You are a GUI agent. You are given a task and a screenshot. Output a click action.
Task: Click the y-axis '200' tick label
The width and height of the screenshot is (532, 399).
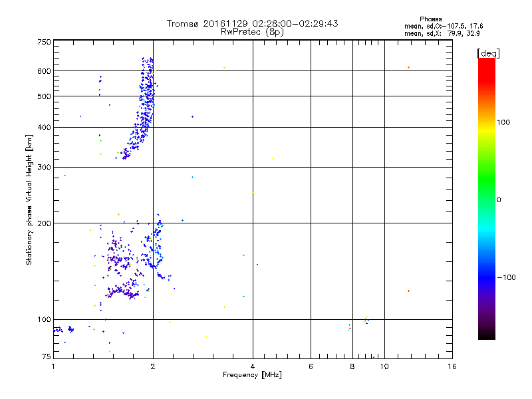point(44,223)
